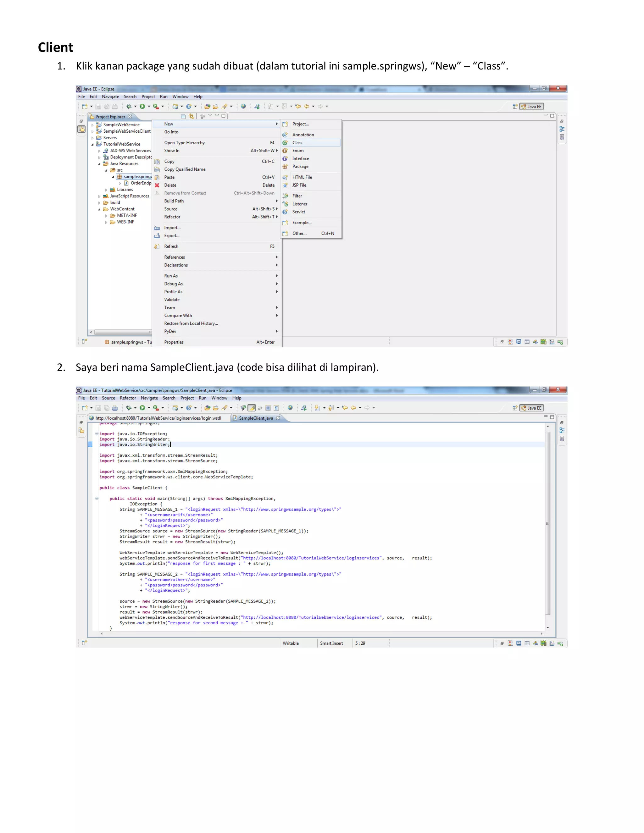Click Debug bug icon in SampleClient window toolbar

[129, 408]
